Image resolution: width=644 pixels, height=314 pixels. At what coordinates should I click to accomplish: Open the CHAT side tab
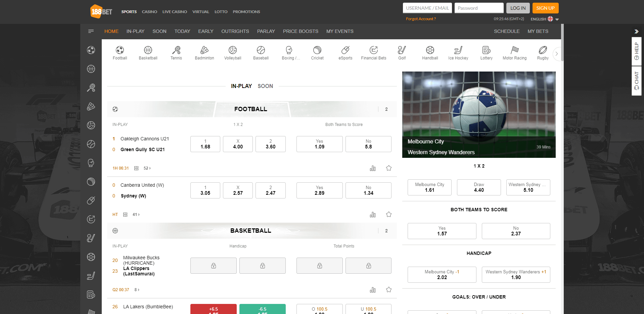coord(636,81)
